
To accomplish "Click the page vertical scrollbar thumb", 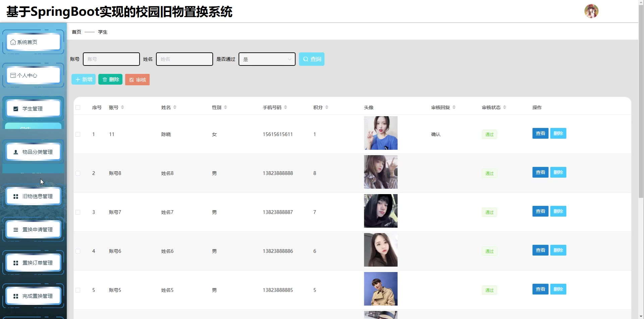I will click(x=641, y=101).
